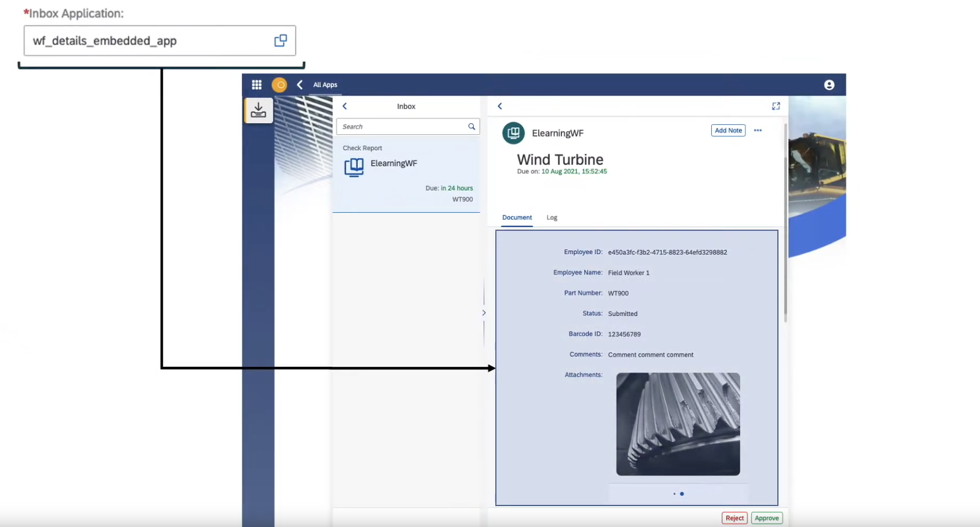Image resolution: width=980 pixels, height=527 pixels.
Task: Toggle full screen for detail view
Action: (776, 106)
